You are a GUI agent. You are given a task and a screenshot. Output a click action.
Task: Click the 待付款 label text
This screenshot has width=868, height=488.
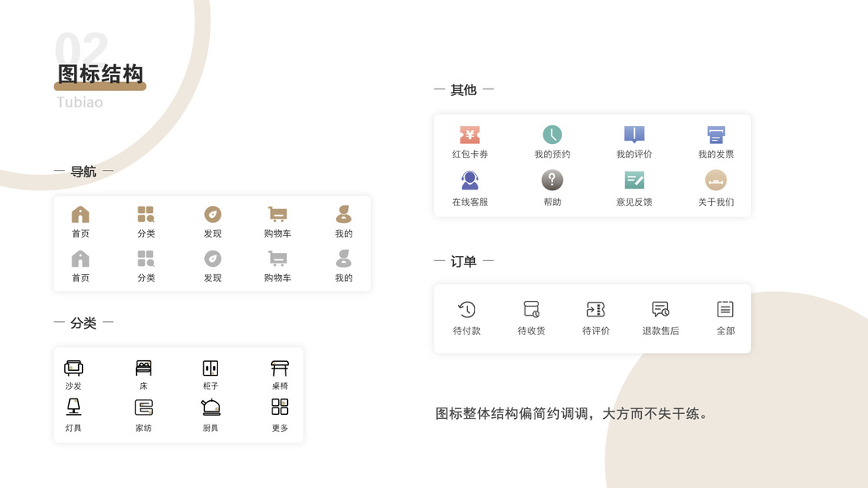(467, 331)
